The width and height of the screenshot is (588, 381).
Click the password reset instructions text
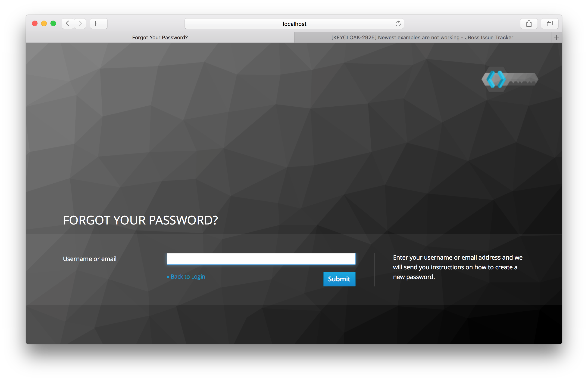coord(457,267)
